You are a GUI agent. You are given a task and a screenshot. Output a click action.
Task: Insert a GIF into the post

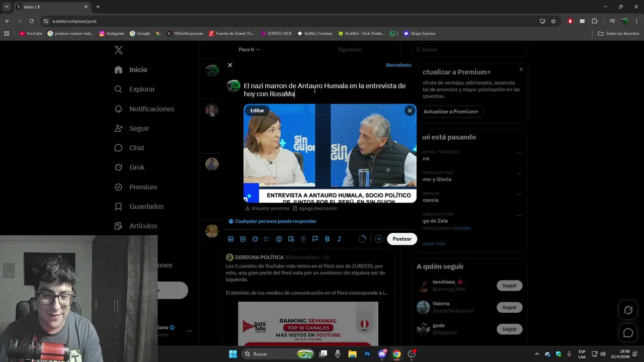tap(243, 239)
